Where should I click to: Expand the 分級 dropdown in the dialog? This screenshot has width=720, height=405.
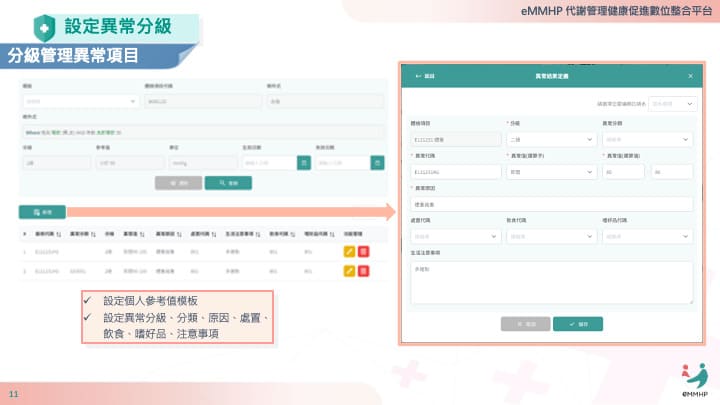click(x=551, y=140)
